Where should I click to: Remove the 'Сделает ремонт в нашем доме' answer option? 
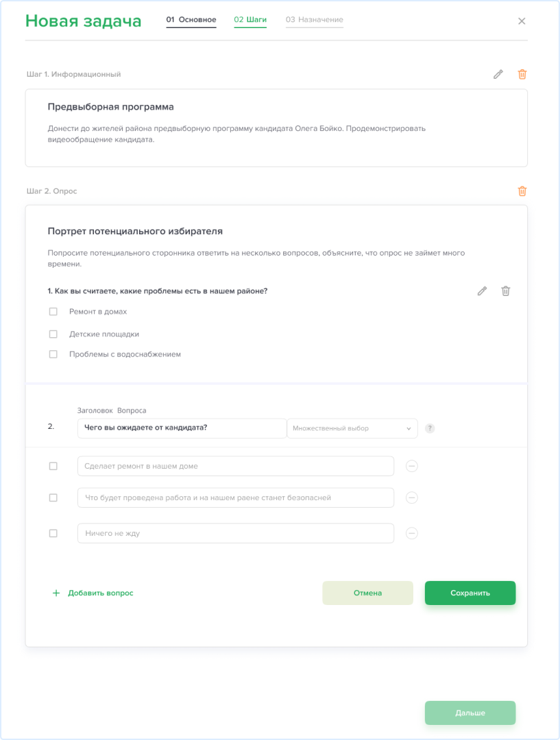[x=412, y=466]
